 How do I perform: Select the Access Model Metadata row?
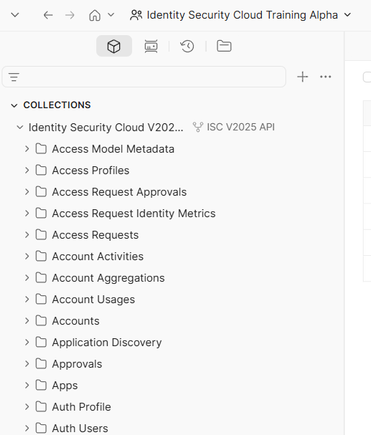(172, 149)
